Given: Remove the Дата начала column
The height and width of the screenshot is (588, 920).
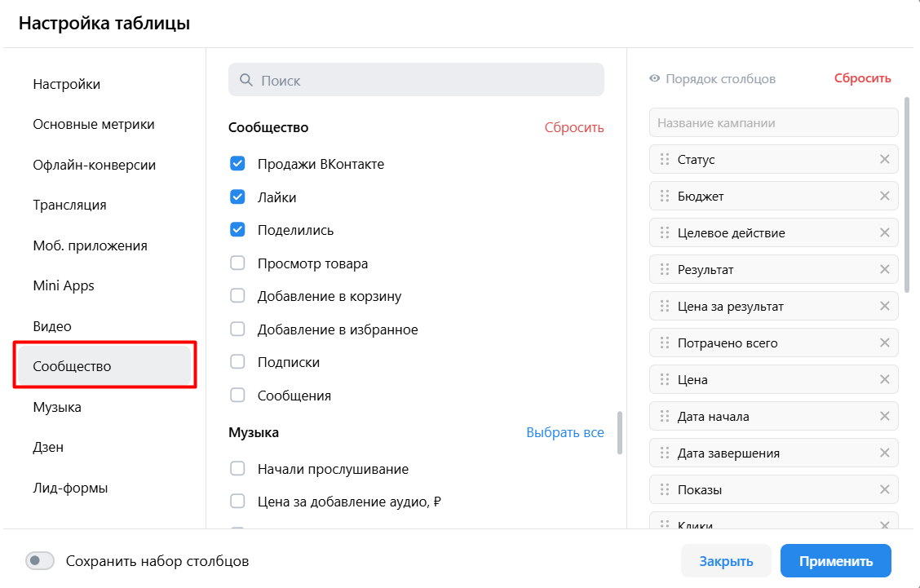Looking at the screenshot, I should pyautogui.click(x=884, y=416).
